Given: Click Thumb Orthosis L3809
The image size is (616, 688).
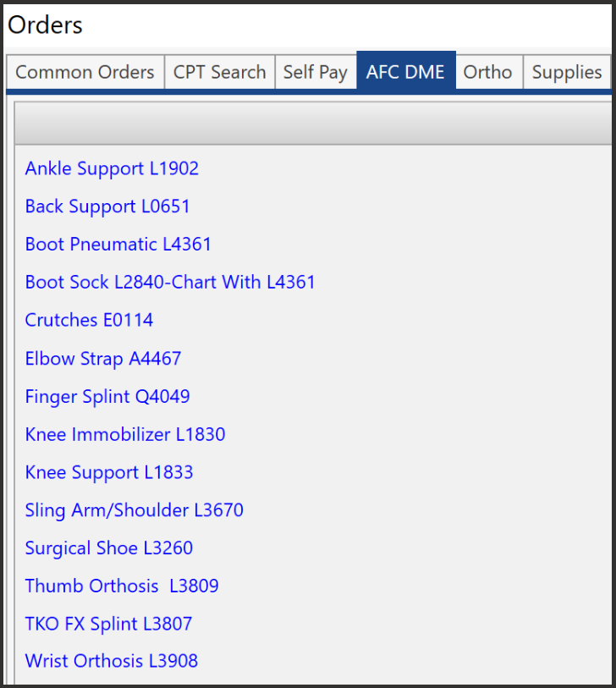Looking at the screenshot, I should coord(122,586).
